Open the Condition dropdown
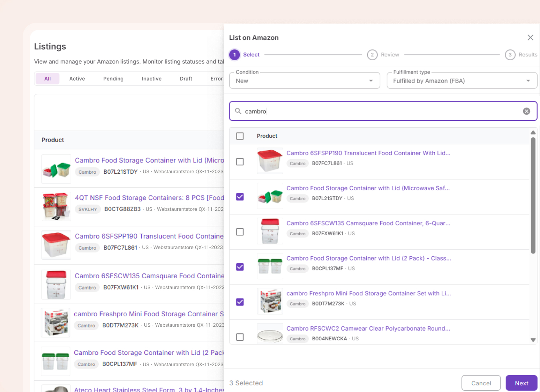 click(304, 81)
